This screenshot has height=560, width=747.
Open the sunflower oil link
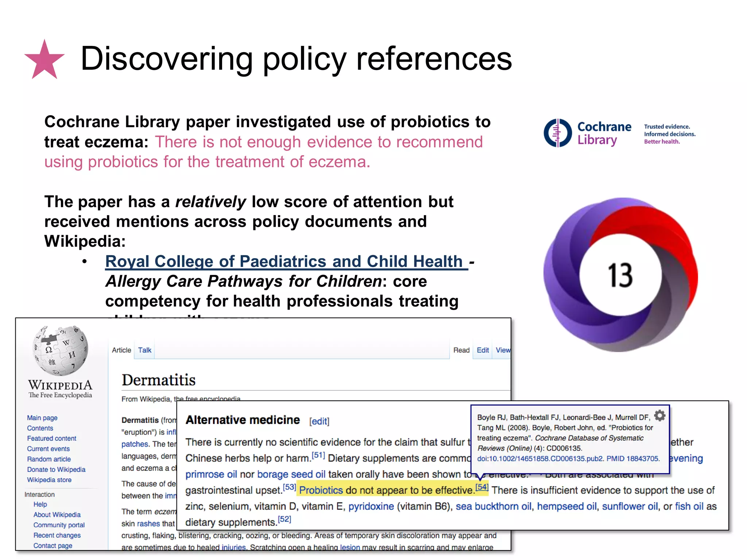pyautogui.click(x=630, y=506)
